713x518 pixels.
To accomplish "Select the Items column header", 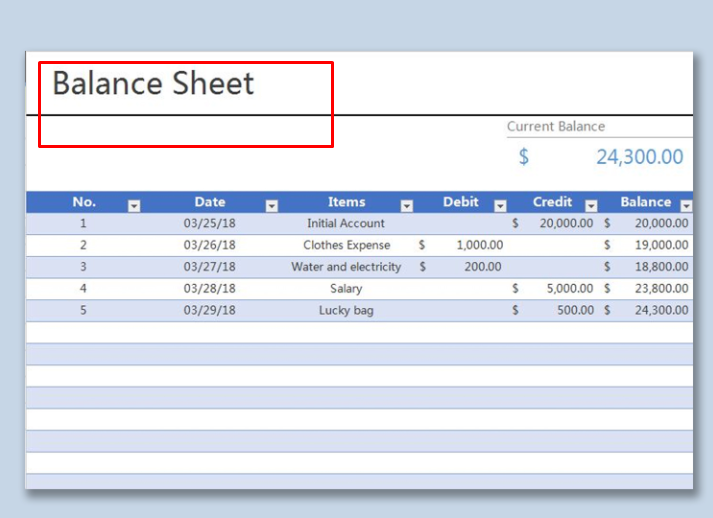I will click(346, 202).
